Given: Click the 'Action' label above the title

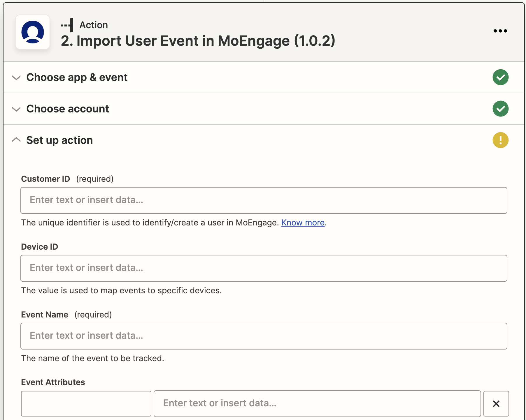Looking at the screenshot, I should point(94,25).
